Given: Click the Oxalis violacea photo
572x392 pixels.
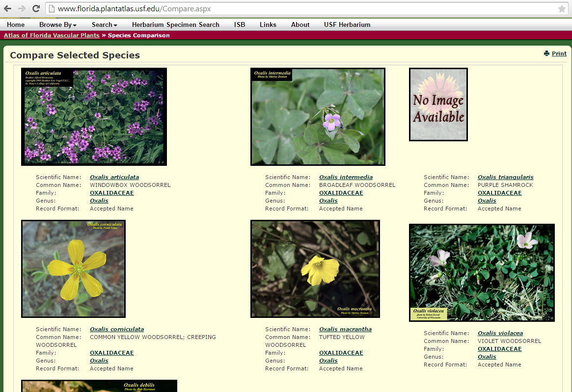Looking at the screenshot, I should (482, 273).
